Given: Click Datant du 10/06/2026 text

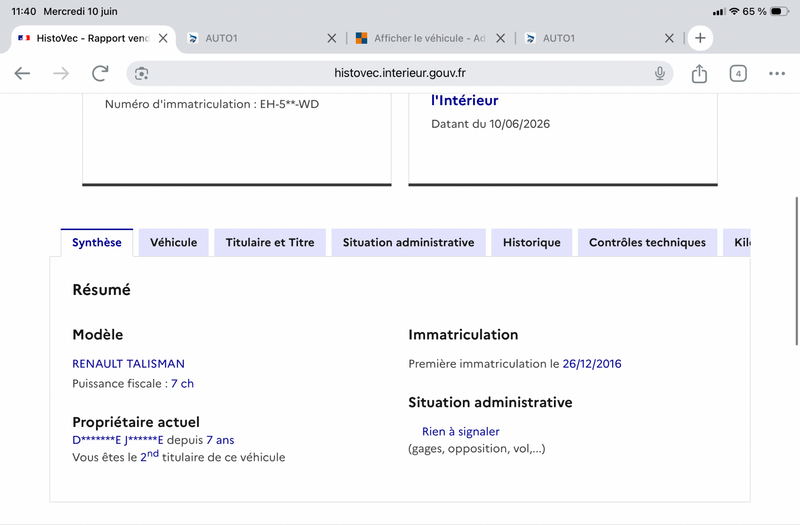Looking at the screenshot, I should pyautogui.click(x=490, y=124).
